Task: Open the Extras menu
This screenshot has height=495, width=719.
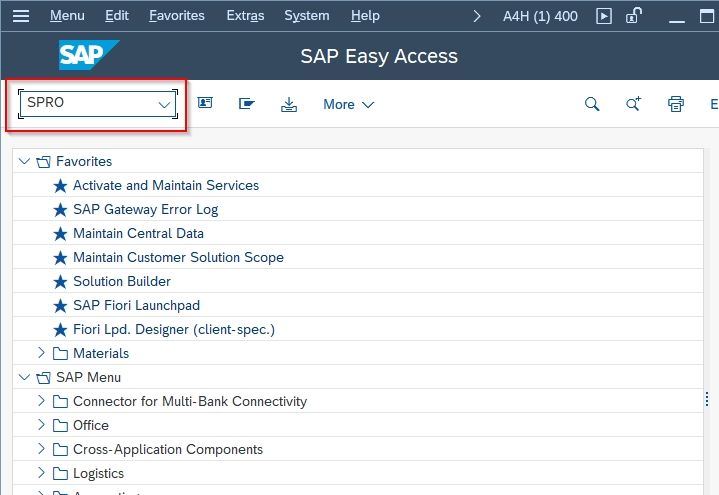Action: (x=245, y=16)
